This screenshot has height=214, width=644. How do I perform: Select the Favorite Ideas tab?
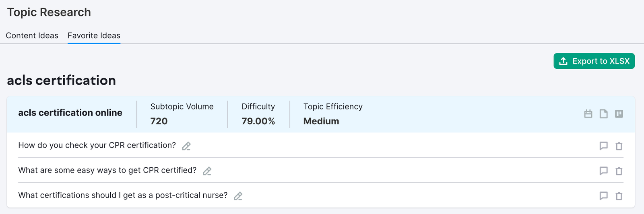(94, 35)
